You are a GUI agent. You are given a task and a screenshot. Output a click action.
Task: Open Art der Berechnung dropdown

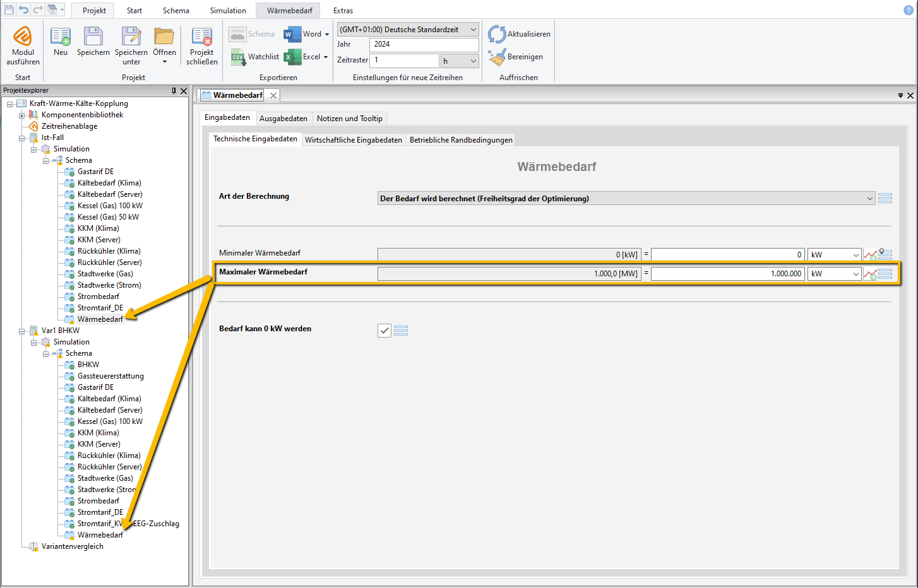point(869,199)
